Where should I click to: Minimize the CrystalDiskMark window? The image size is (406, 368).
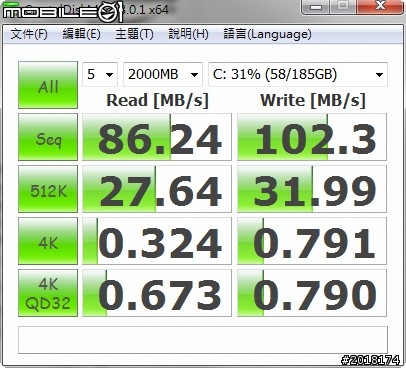pos(315,7)
